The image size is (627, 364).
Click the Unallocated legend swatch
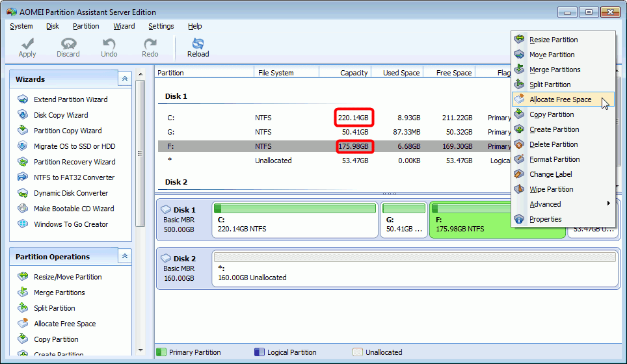coord(358,352)
